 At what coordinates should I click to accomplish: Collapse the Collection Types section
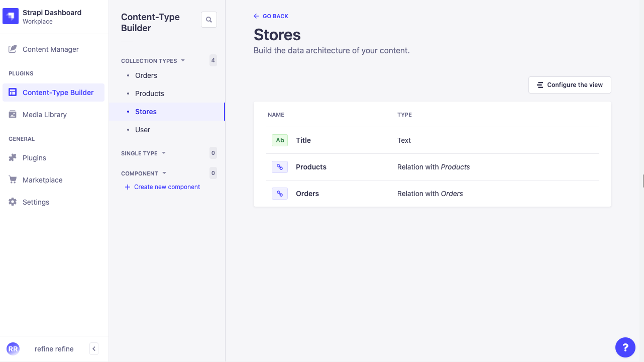pos(184,60)
